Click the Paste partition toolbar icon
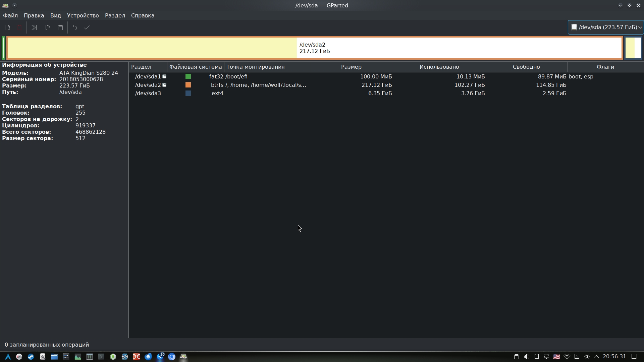The height and width of the screenshot is (362, 644). click(x=60, y=28)
